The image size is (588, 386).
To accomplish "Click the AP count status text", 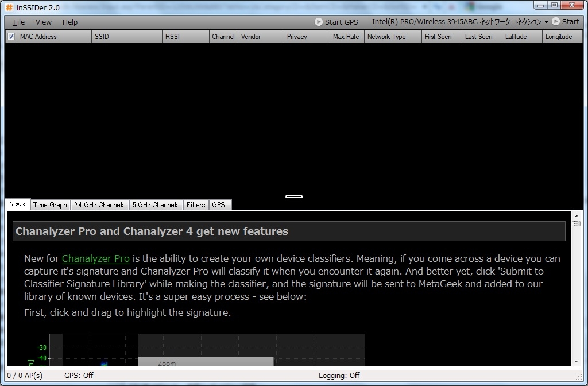I will click(x=25, y=375).
